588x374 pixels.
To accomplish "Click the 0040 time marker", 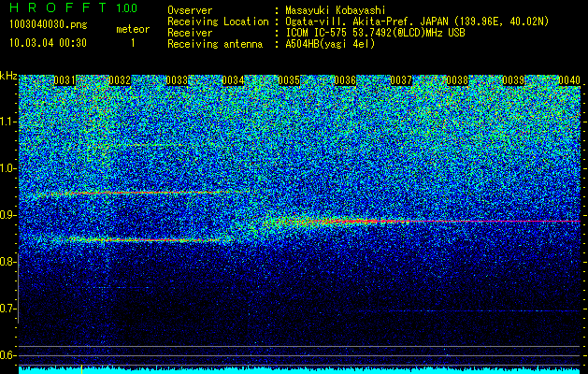I will tap(569, 80).
